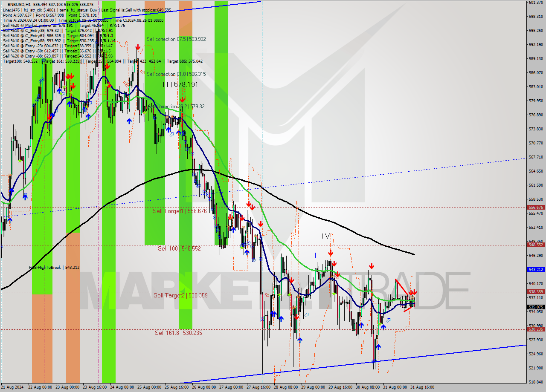Click the blue 543.212 price tag on axis
Image resolution: width=546 pixels, height=392 pixels.
[536, 270]
